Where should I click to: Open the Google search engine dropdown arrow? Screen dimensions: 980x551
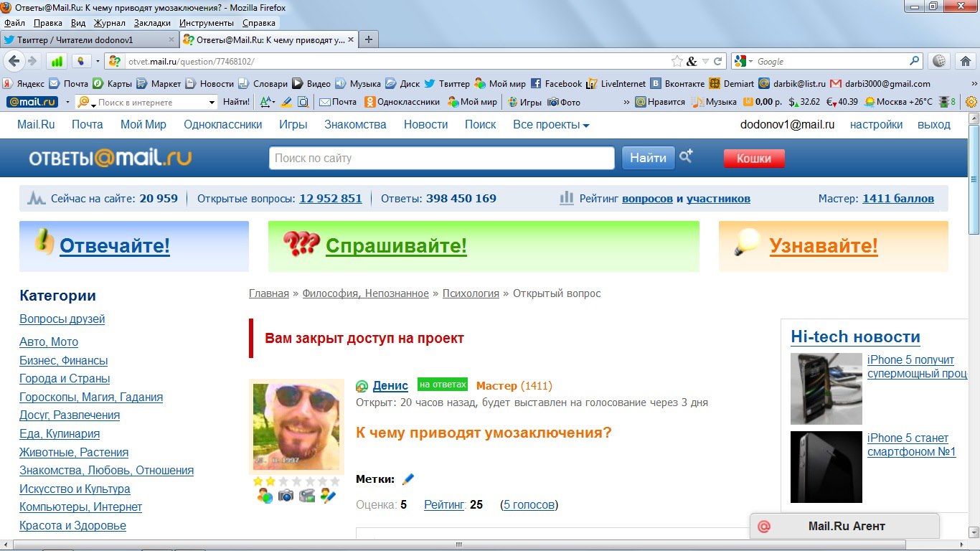click(x=750, y=62)
